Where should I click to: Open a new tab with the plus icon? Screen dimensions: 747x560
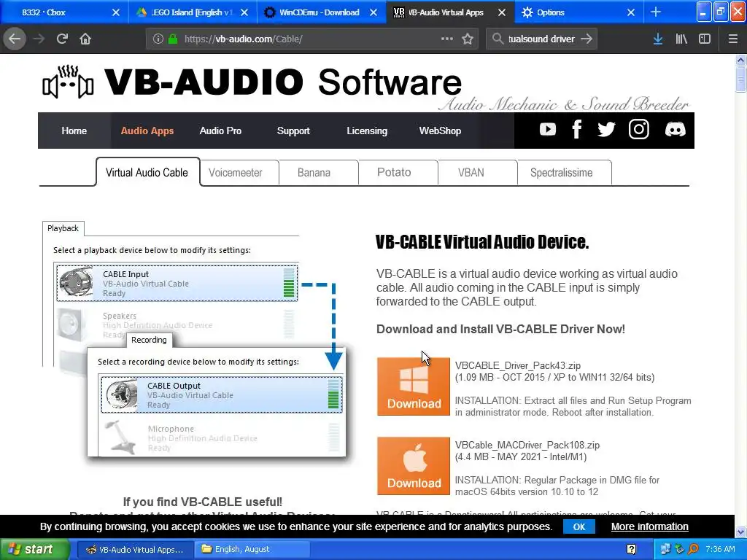coord(656,12)
